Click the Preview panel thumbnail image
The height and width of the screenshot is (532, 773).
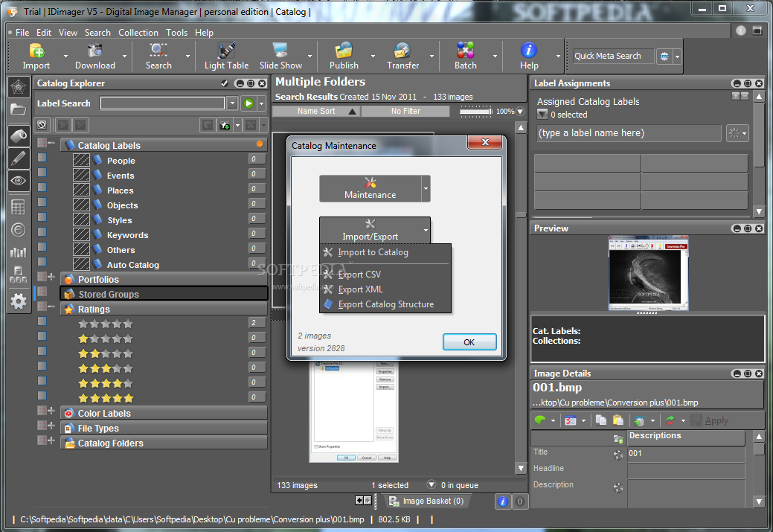(x=648, y=272)
